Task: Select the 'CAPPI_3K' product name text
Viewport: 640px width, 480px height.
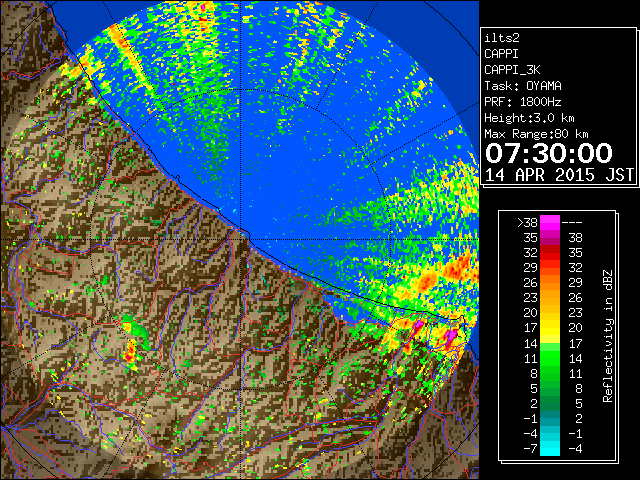Action: click(512, 70)
